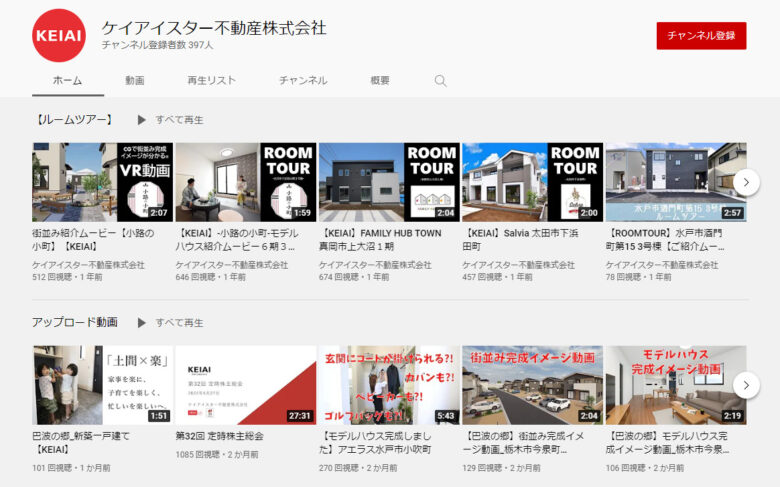Click title 小路の小町-モデルハウス紹介ムービー

pyautogui.click(x=237, y=240)
